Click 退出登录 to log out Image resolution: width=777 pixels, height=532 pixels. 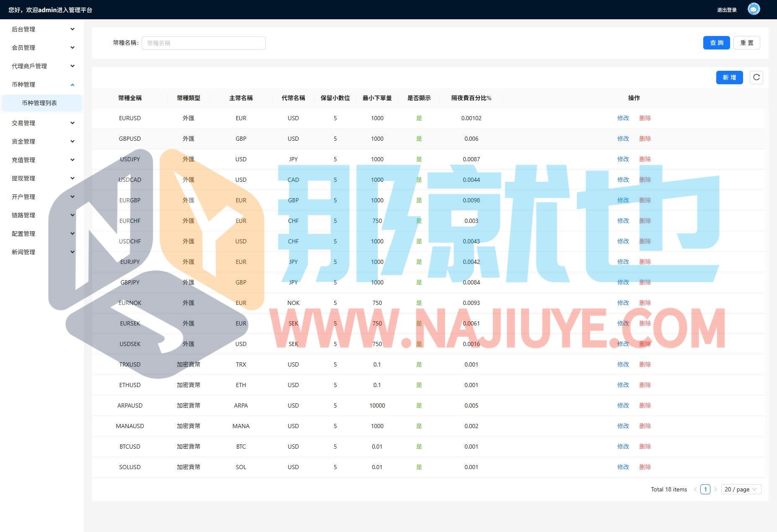[x=727, y=10]
